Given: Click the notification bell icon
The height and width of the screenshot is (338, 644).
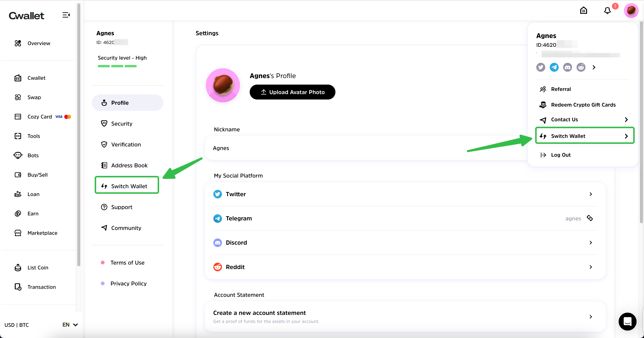Looking at the screenshot, I should (607, 10).
